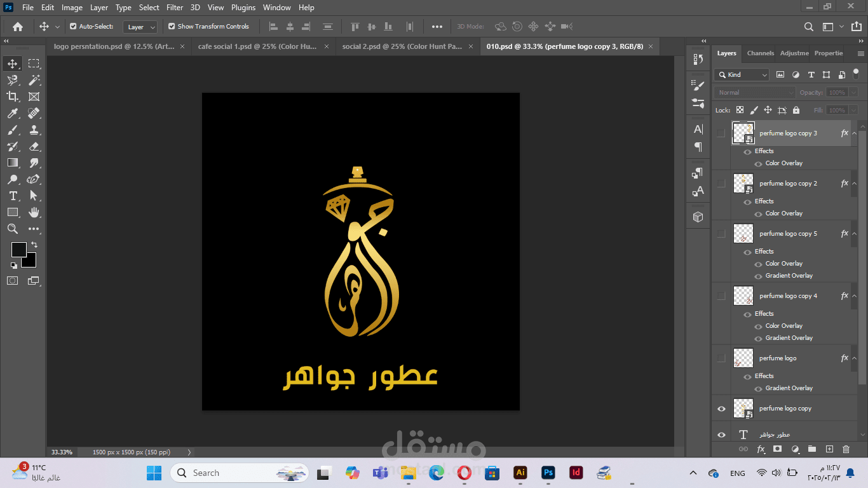Open Photoshop search magnifier

pos(808,27)
